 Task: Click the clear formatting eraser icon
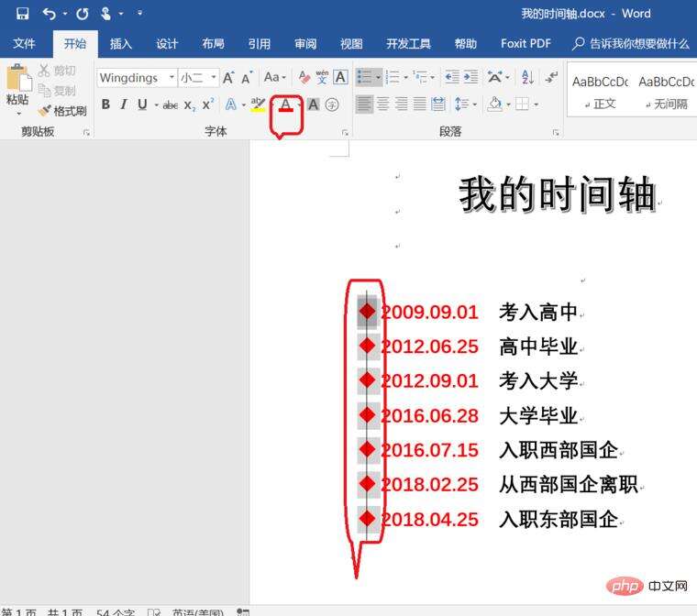click(304, 77)
